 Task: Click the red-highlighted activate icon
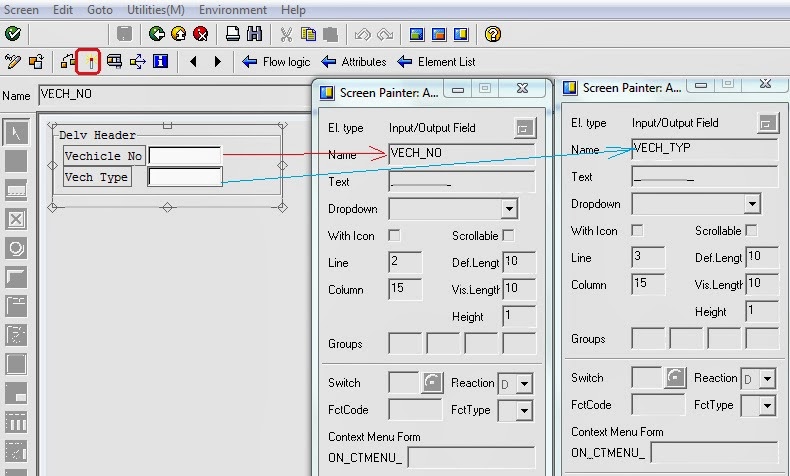point(90,62)
